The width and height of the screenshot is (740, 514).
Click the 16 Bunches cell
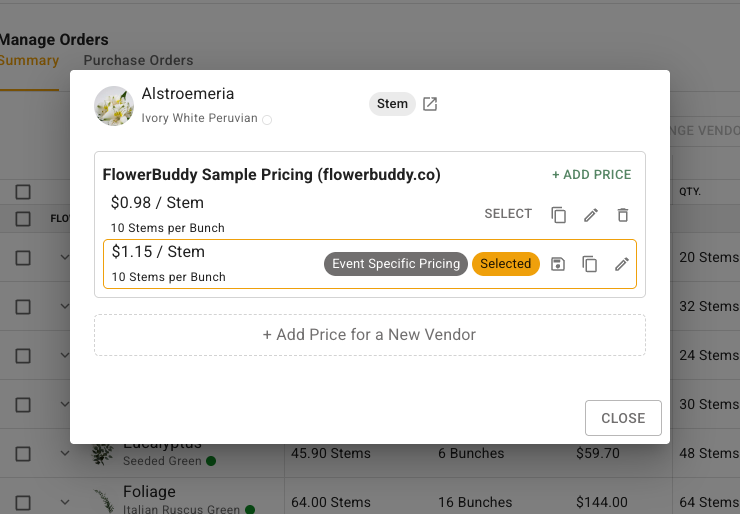pos(475,502)
